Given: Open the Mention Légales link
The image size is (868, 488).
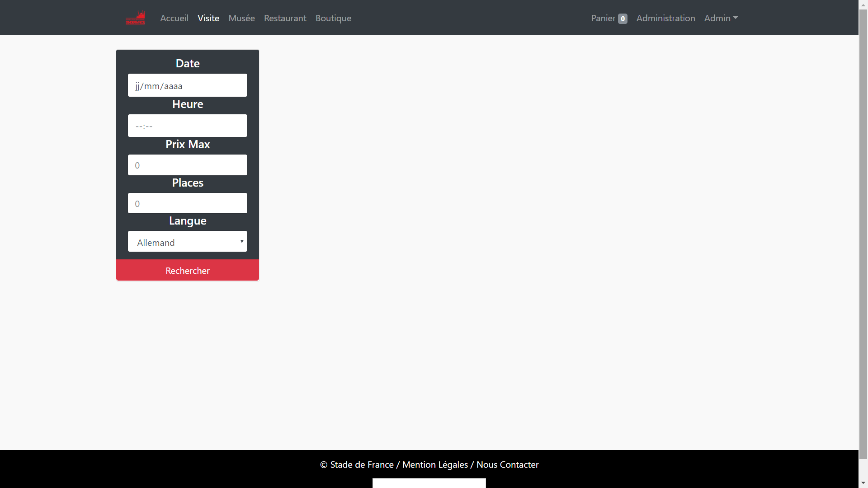Looking at the screenshot, I should [435, 465].
